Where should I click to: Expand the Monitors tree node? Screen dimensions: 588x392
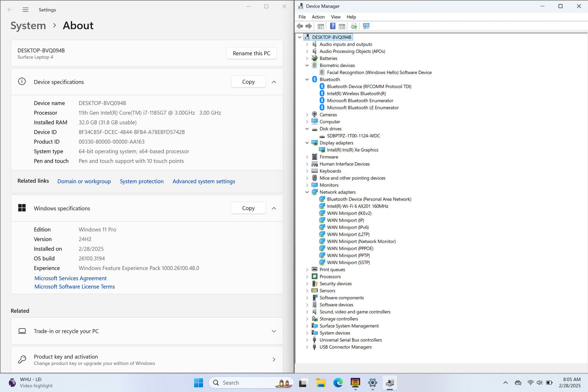coord(307,185)
